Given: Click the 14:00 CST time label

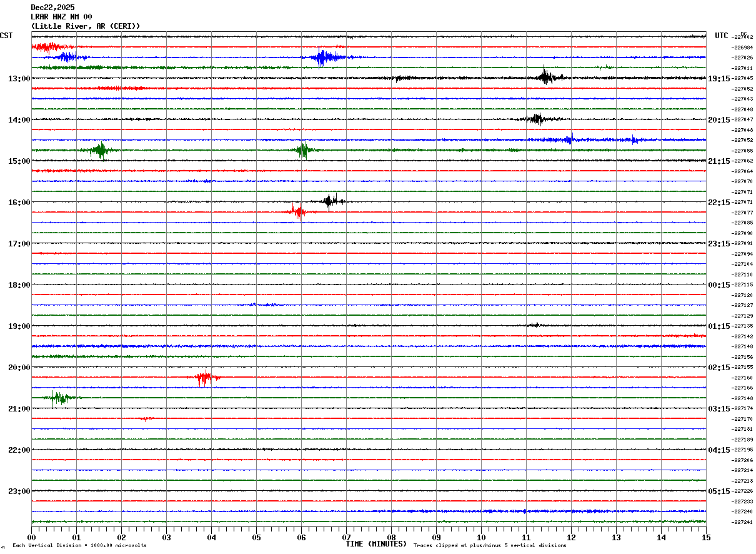Looking at the screenshot, I should pos(19,120).
